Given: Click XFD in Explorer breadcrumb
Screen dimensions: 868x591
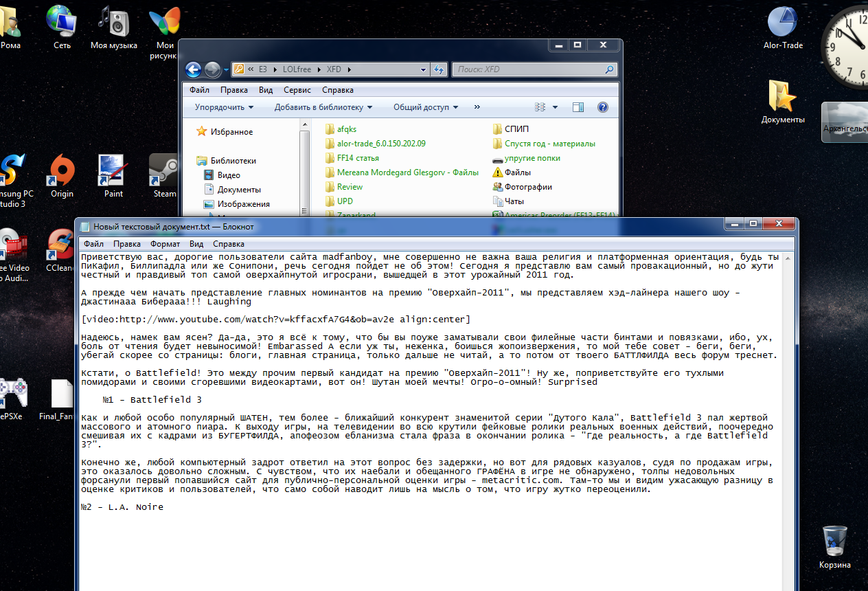Looking at the screenshot, I should click(x=334, y=69).
